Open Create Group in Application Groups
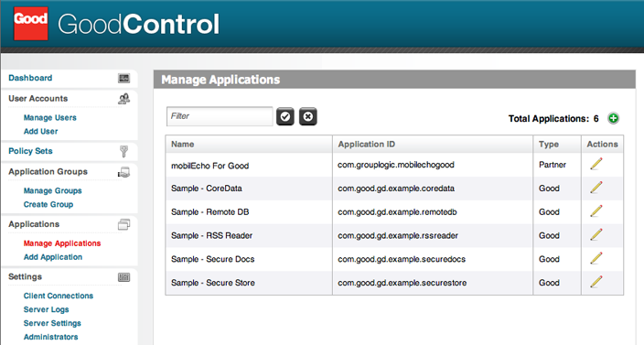 (48, 205)
